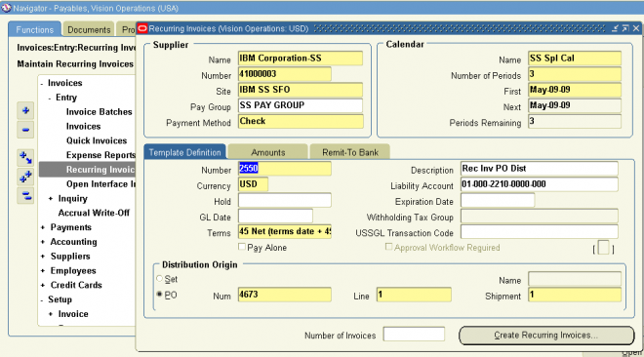This screenshot has height=357, width=644.
Task: Click the expand all icon button in Navigator
Action: [x=25, y=177]
